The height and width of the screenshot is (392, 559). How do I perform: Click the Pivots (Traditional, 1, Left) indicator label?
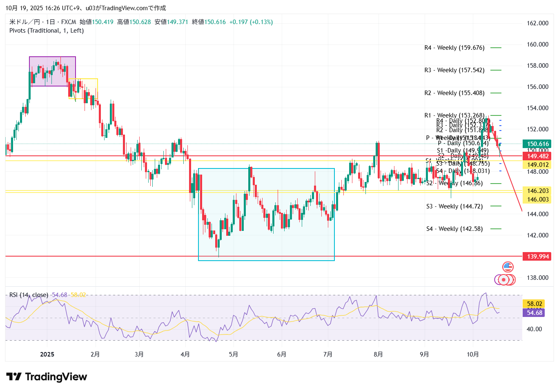[47, 31]
